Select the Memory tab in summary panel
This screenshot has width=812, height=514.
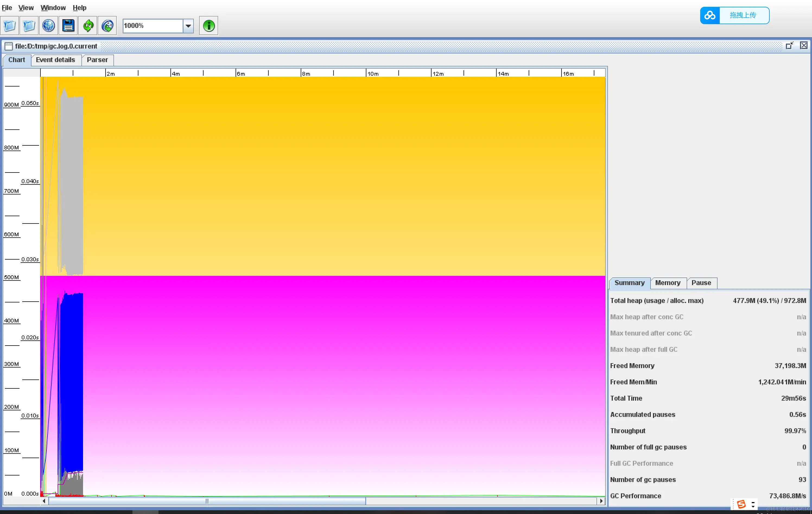point(667,283)
